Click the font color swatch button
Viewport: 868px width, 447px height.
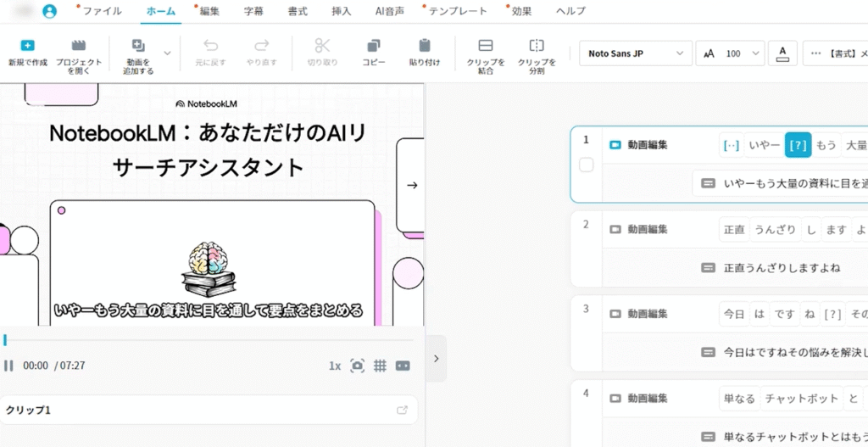pos(782,53)
